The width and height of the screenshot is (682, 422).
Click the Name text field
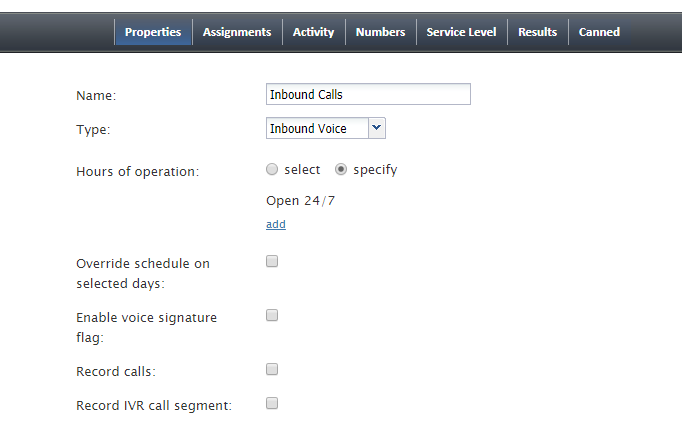click(368, 94)
